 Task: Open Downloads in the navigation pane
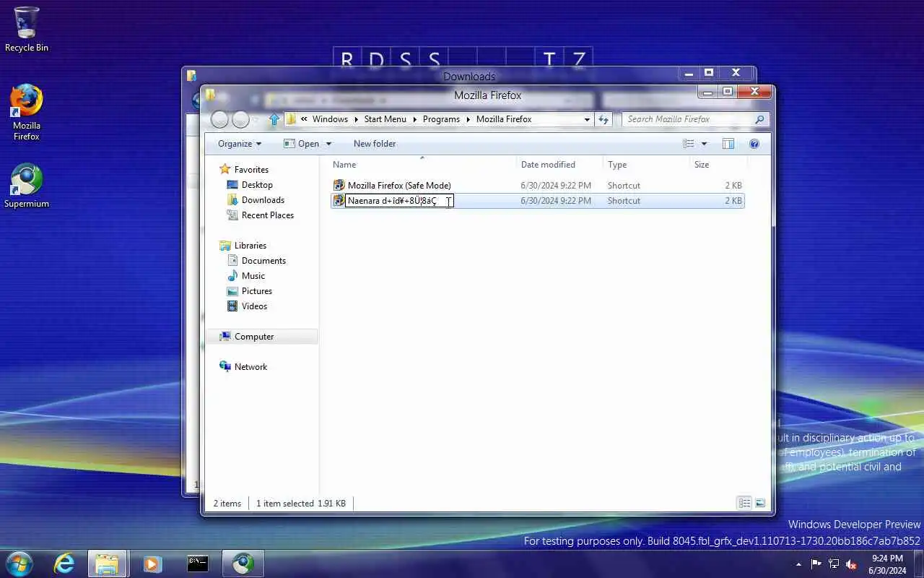263,200
